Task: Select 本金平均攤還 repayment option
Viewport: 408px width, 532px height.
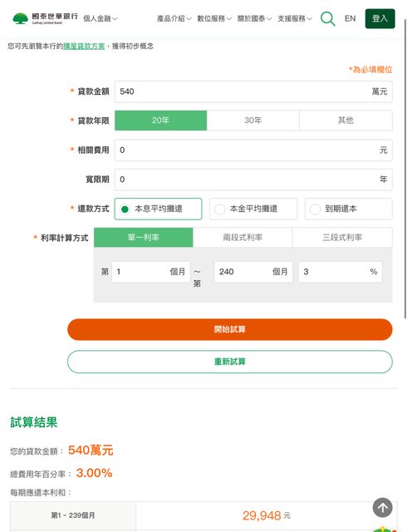Action: tap(253, 209)
